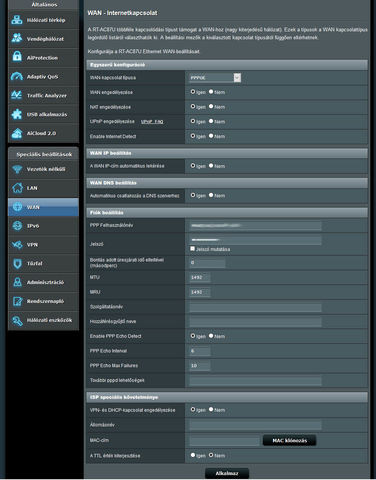Select Igen for NAT engedélyezése
Image resolution: width=376 pixels, height=480 pixels.
(193, 106)
